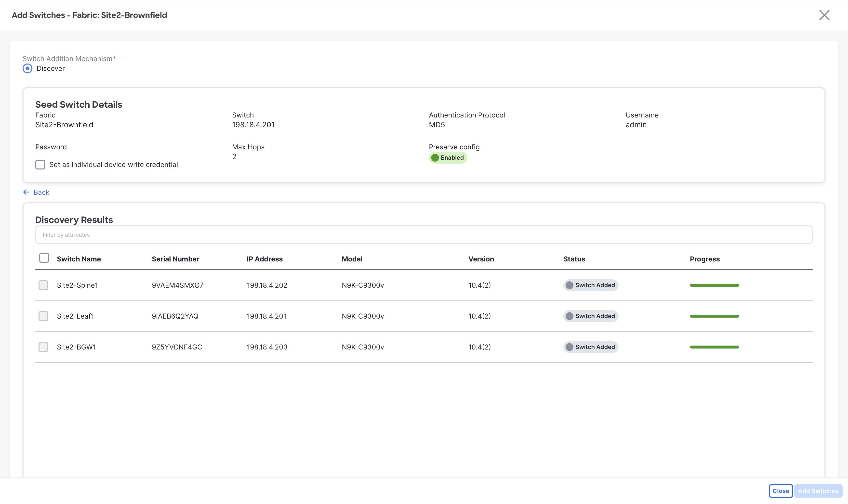Screen dimensions: 848x504
Task: Click IP address 198.18.4.202
Action: tap(267, 285)
